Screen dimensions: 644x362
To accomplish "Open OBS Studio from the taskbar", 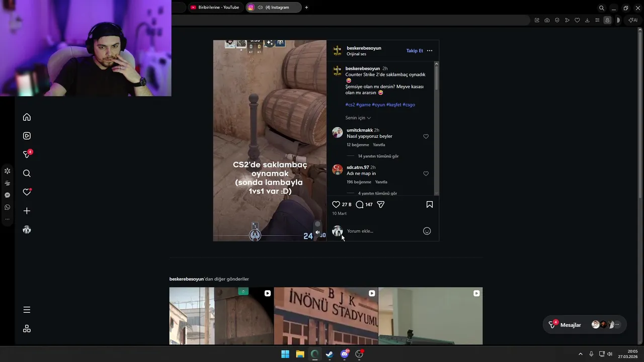I will [x=359, y=354].
